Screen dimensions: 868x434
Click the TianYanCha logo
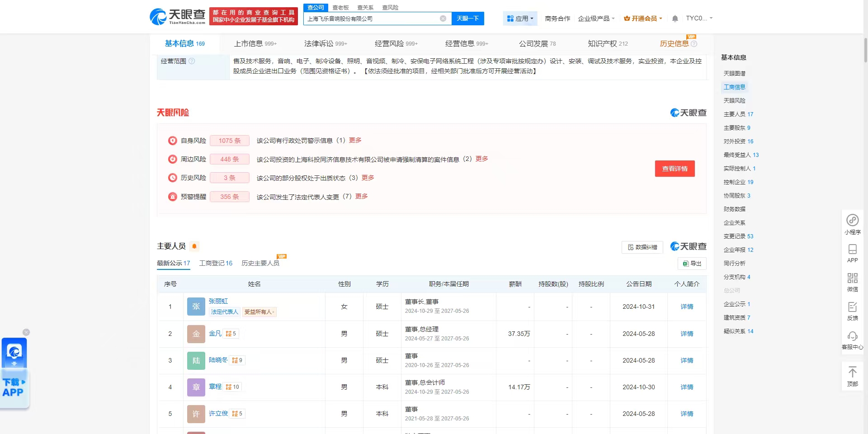coord(177,17)
